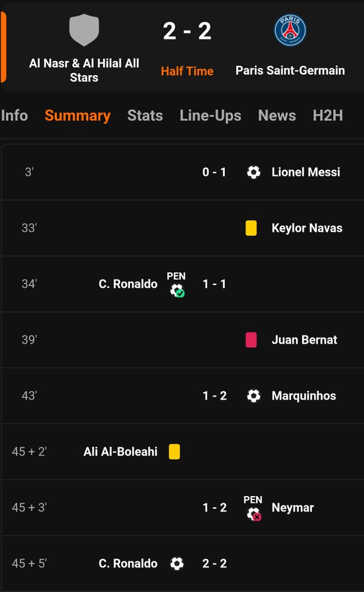Open Neymar player link

pyautogui.click(x=293, y=508)
